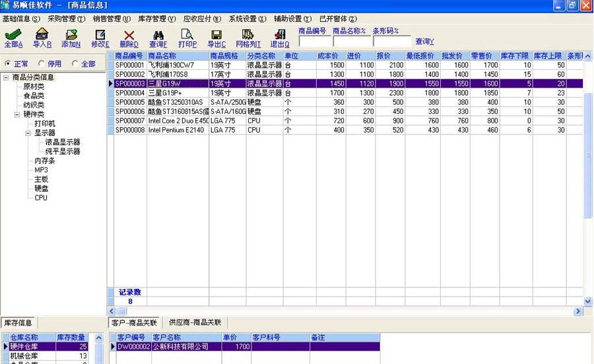This screenshot has height=364, width=594.
Task: Select the 正常 radio button
Action: 7,63
